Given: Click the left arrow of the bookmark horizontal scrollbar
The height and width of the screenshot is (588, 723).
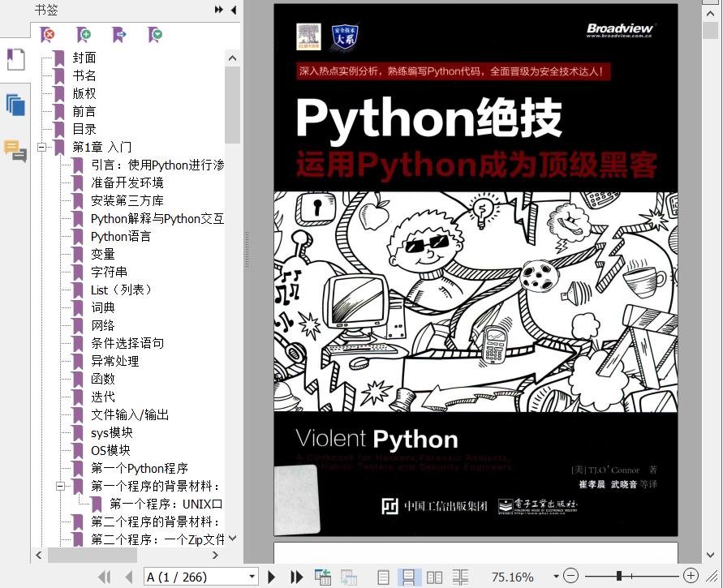Looking at the screenshot, I should click(x=39, y=556).
